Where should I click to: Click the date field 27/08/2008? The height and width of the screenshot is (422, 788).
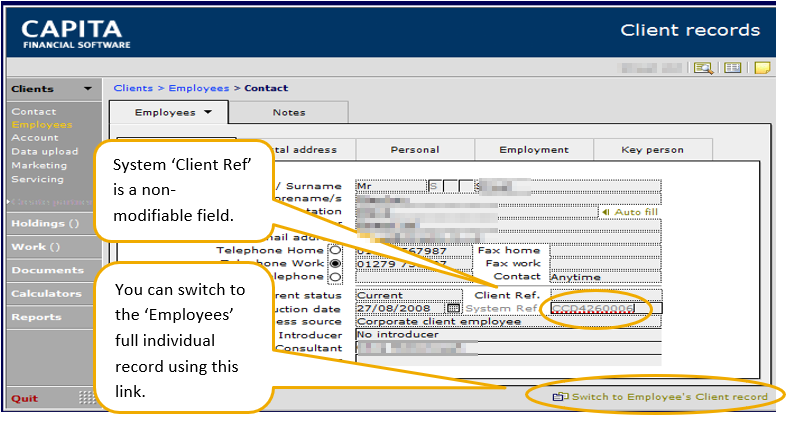401,308
